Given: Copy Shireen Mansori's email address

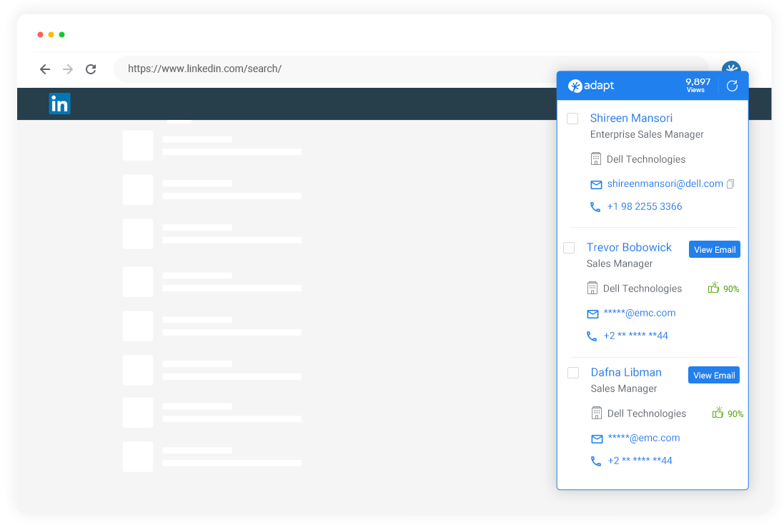Looking at the screenshot, I should coord(730,184).
